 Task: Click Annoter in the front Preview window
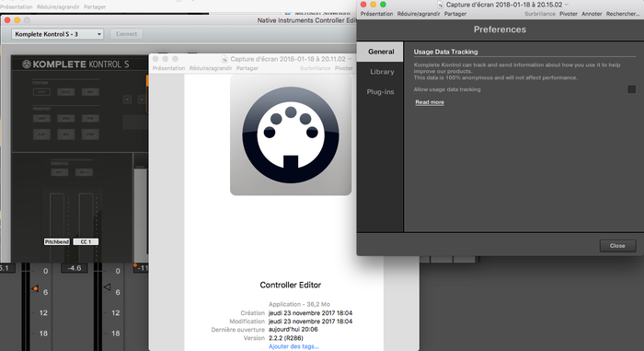coord(592,14)
